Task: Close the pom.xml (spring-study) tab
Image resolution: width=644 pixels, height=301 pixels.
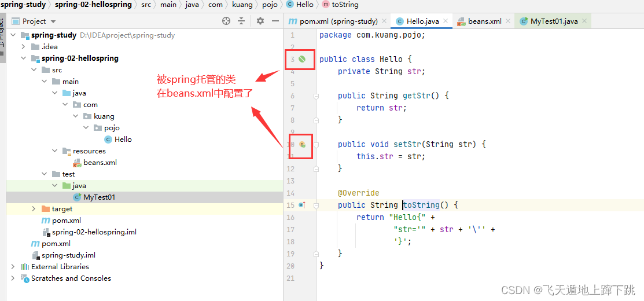Action: [x=384, y=21]
